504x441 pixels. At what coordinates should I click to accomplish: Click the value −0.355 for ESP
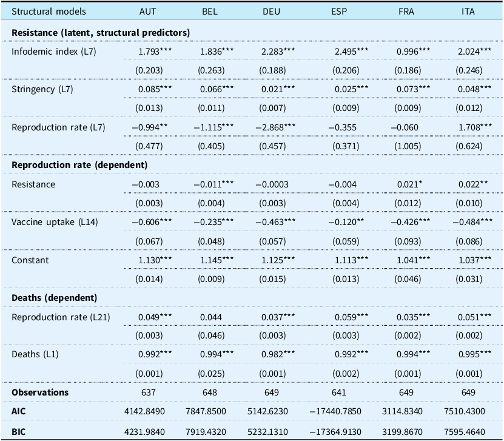342,127
